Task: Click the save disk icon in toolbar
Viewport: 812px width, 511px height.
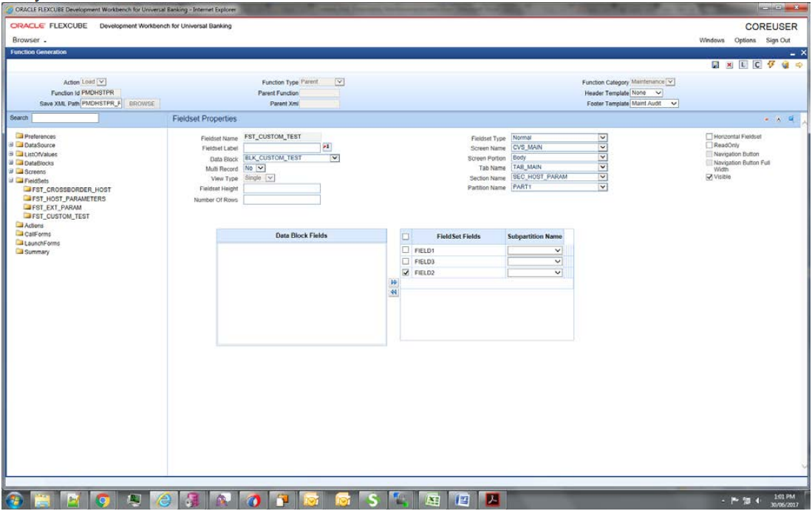Action: click(x=715, y=65)
